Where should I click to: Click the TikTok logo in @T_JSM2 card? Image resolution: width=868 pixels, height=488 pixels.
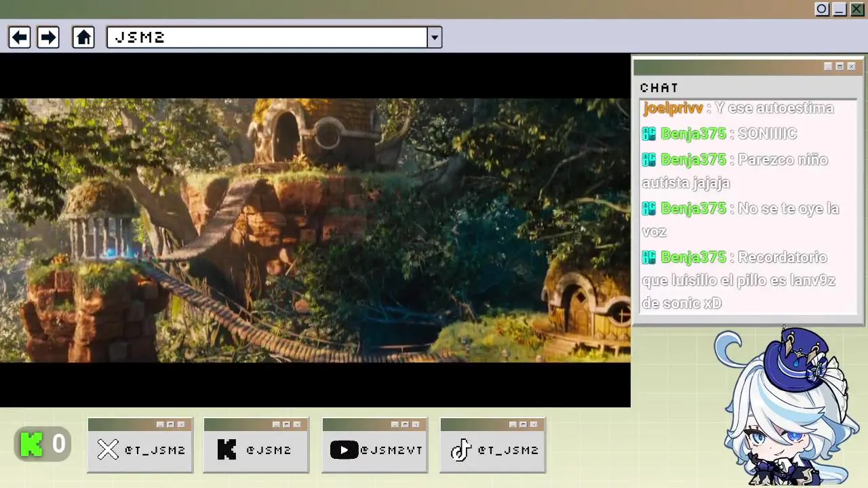pyautogui.click(x=460, y=450)
